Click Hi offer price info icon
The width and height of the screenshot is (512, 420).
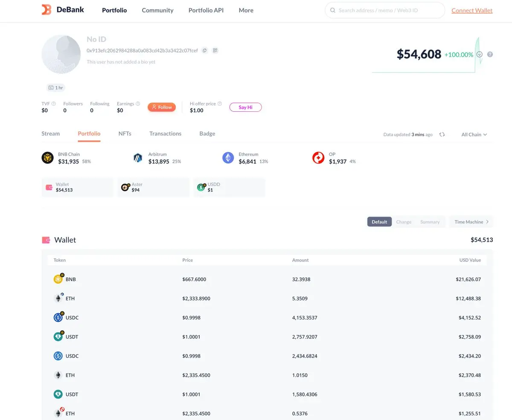coord(220,104)
